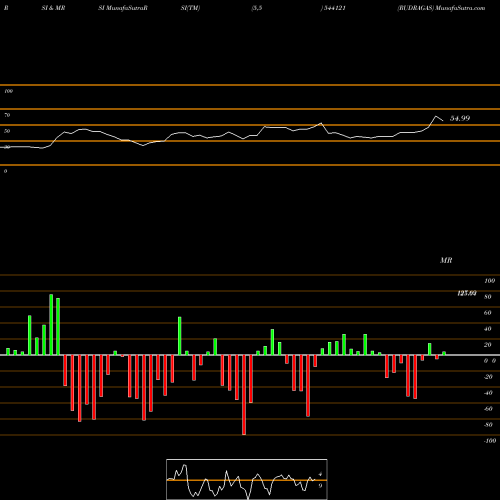Click 'SI MunafaSutraR' in the header

[123, 8]
